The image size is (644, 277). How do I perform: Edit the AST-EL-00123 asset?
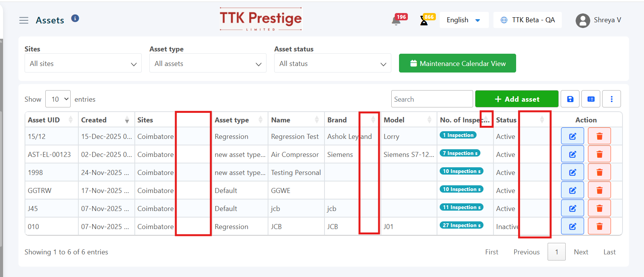tap(572, 154)
